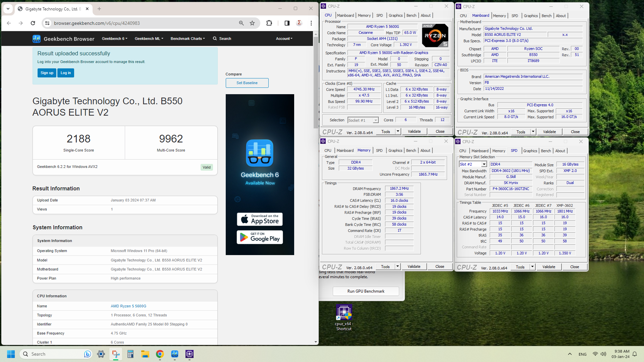Expand Tools arrow in top-right CPU-Z Mainboard window
Image resolution: width=644 pixels, height=362 pixels.
click(x=533, y=132)
